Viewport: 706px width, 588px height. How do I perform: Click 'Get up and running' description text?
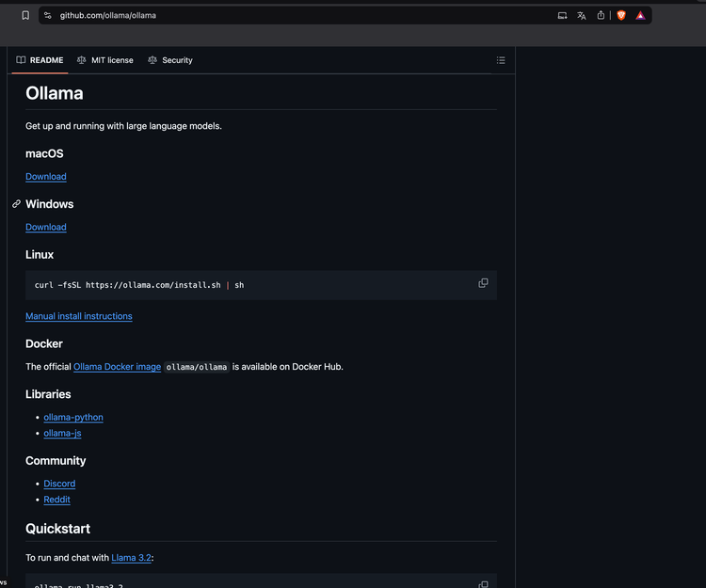(x=123, y=126)
